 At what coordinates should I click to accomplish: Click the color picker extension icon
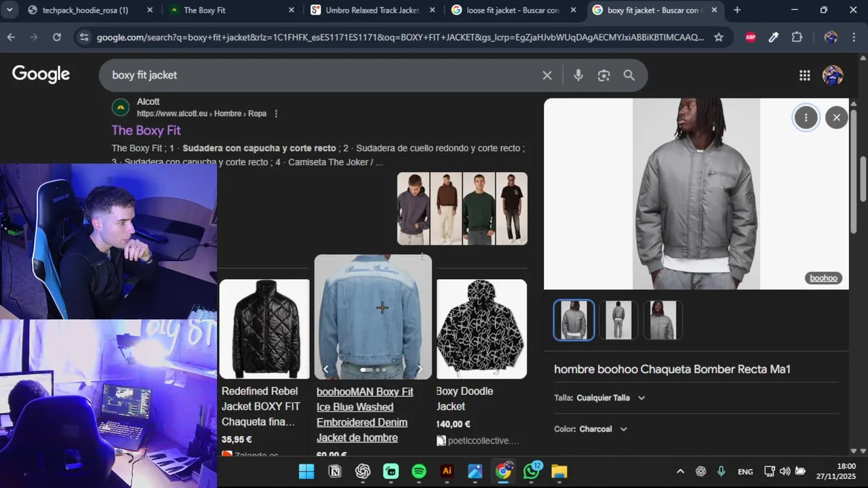tap(773, 37)
